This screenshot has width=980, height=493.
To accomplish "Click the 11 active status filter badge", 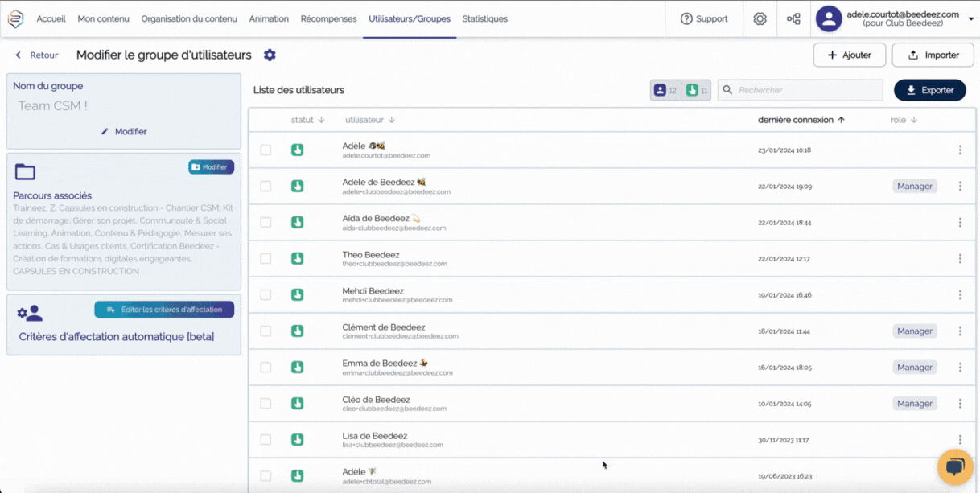I will (x=696, y=90).
